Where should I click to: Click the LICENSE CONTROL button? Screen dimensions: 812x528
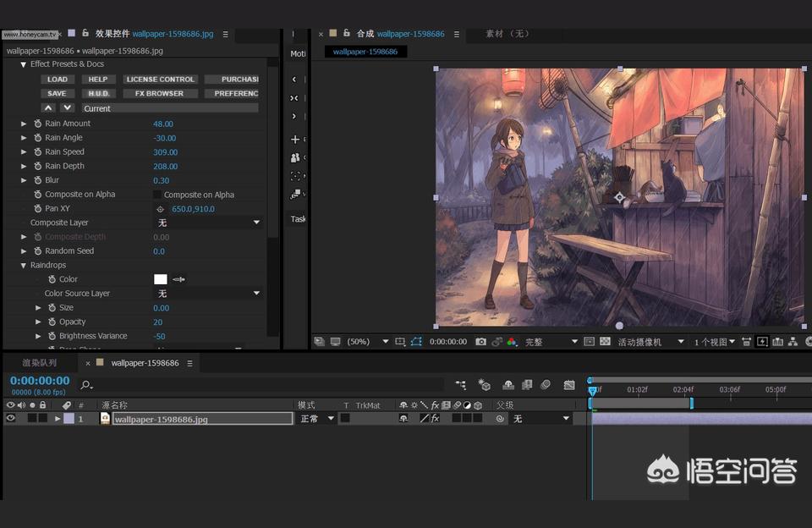tap(161, 80)
